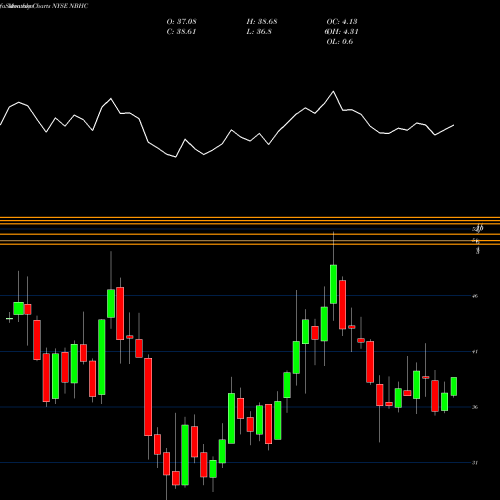Click the 41 price axis label
500x500 pixels.
click(475, 351)
